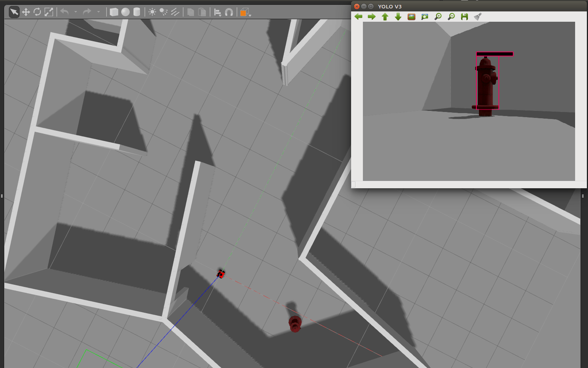This screenshot has height=368, width=588.
Task: Select the fire hydrant model in Gazebo scene
Action: pos(295,324)
